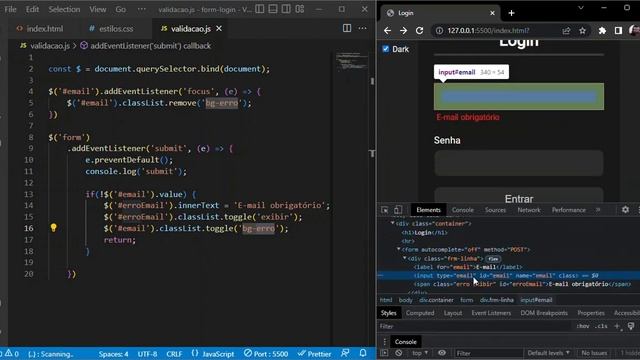Viewport: 640px width, 360px height.
Task: Toggle device toolbar in DevTools
Action: pyautogui.click(x=398, y=210)
